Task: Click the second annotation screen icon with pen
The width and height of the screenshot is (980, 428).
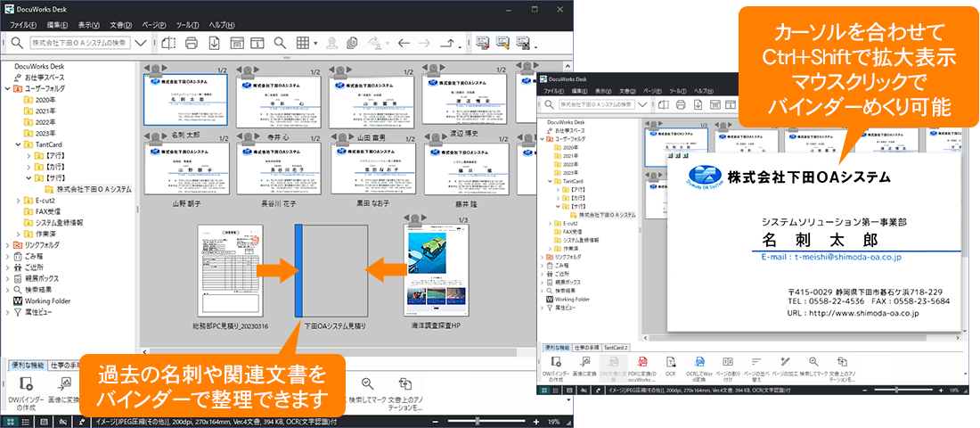Action: pos(502,43)
